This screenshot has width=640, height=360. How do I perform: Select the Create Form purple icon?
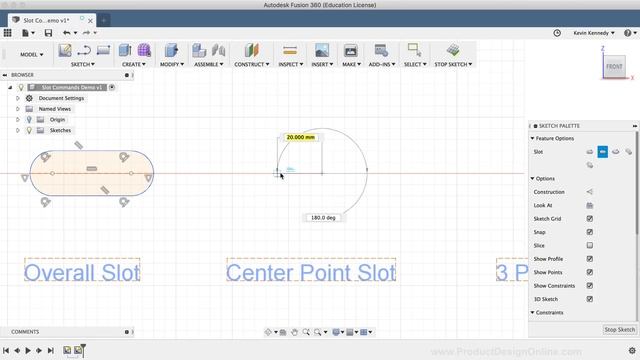click(144, 50)
